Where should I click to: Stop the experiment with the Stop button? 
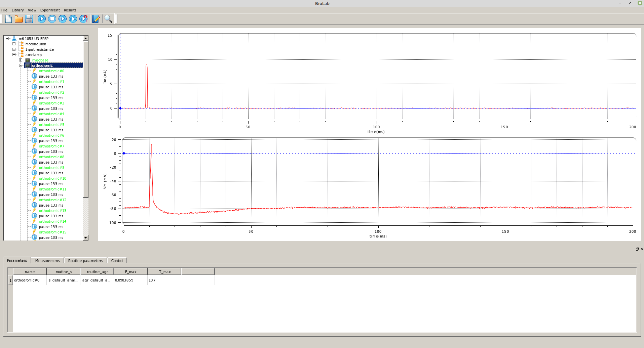pyautogui.click(x=52, y=19)
